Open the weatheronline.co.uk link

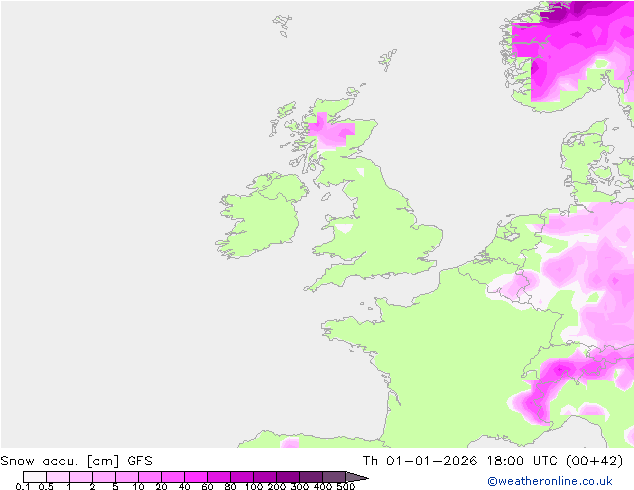550,481
